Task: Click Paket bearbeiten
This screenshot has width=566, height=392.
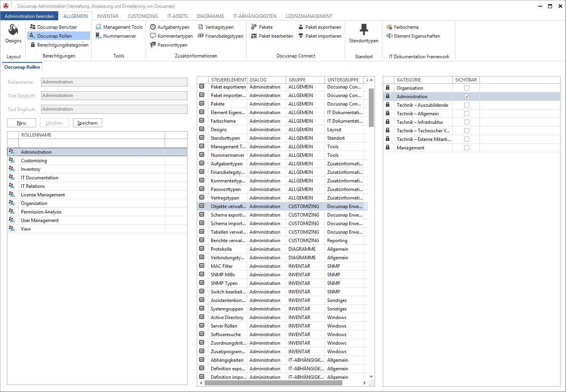Action: (272, 36)
